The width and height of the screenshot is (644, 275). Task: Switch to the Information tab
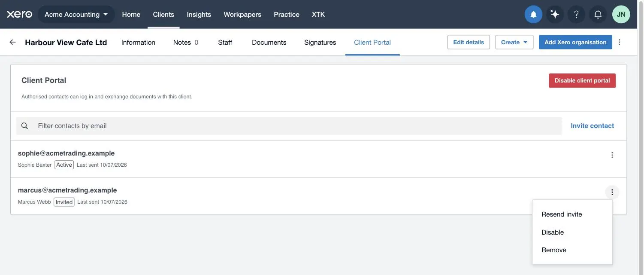point(138,42)
